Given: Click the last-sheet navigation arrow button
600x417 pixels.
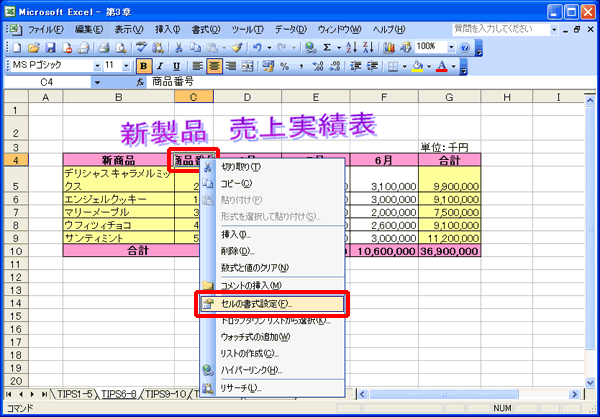Looking at the screenshot, I should click(45, 394).
